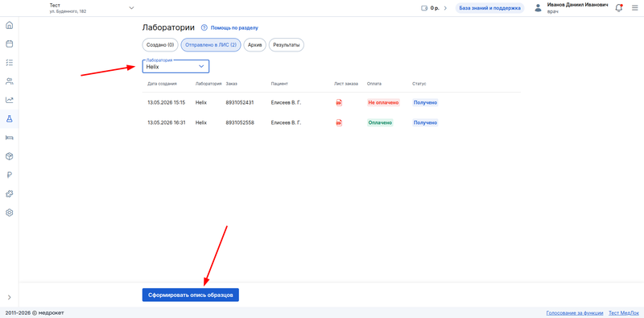The height and width of the screenshot is (318, 644).
Task: Click Helix lab cell in 16:31 row
Action: point(201,122)
